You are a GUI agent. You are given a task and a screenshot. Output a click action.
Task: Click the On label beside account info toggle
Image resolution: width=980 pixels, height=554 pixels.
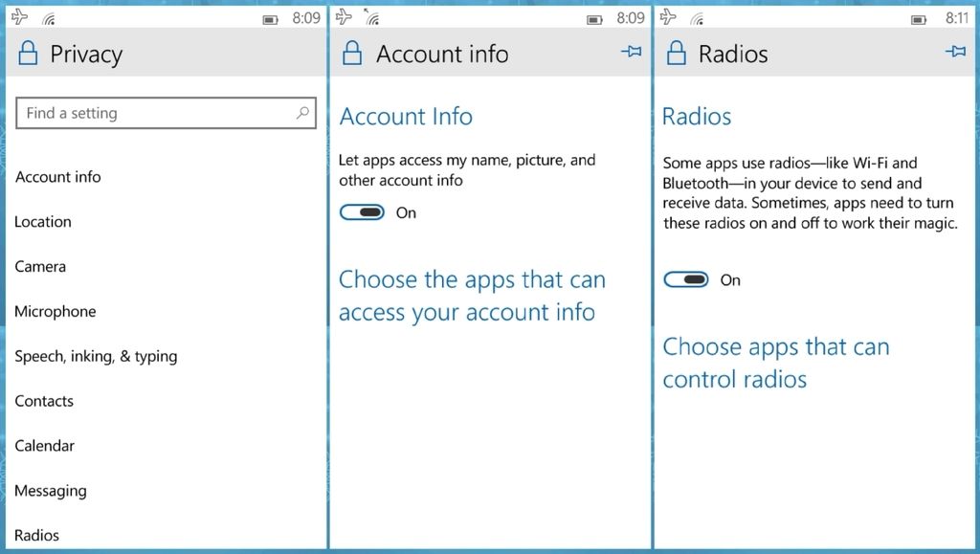(406, 213)
